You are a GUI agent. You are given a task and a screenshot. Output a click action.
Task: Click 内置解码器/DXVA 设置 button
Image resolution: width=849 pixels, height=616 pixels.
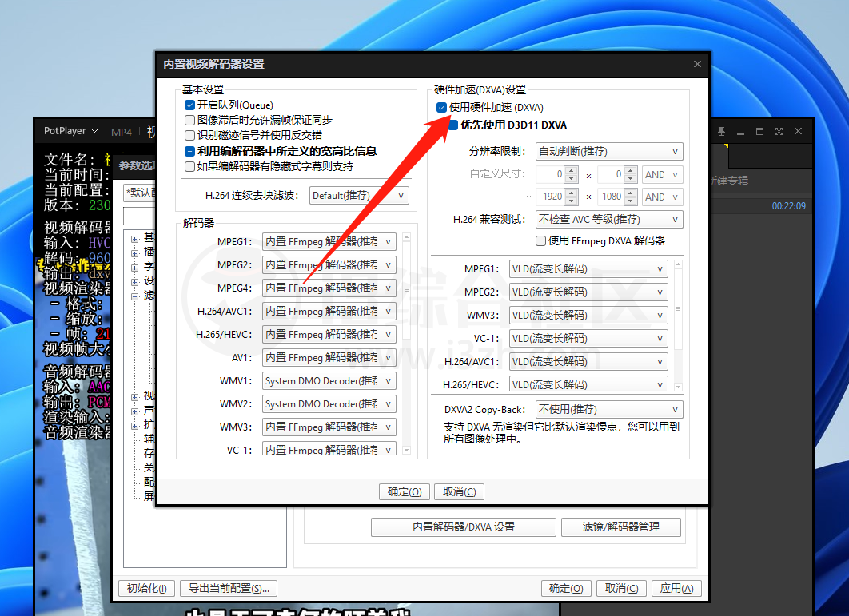(x=464, y=527)
